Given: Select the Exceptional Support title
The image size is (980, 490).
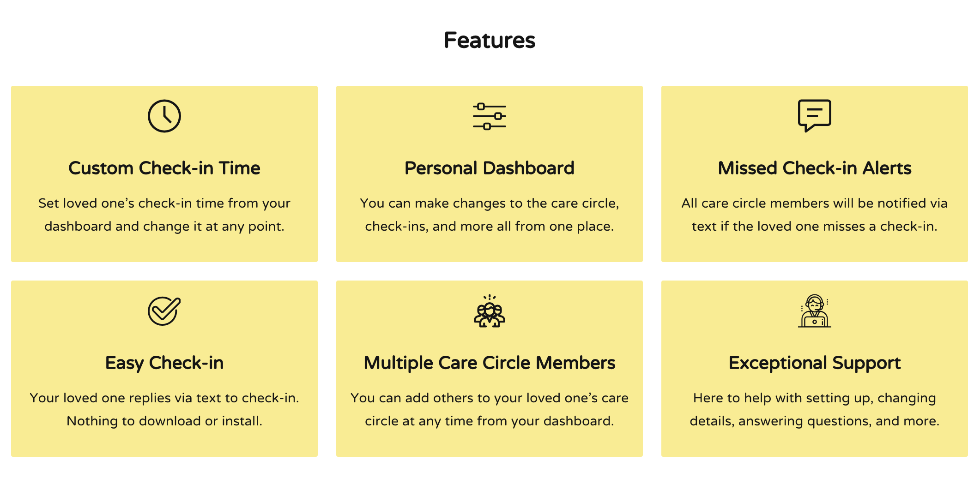Looking at the screenshot, I should [x=814, y=363].
